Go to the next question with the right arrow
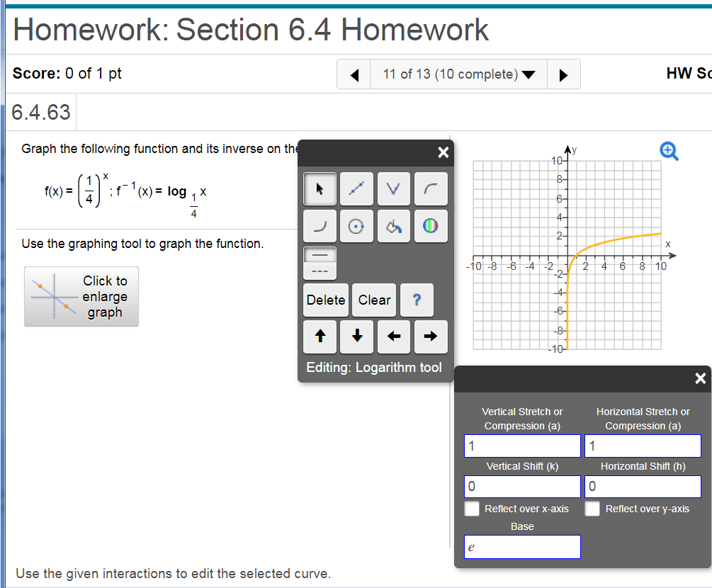This screenshot has width=712, height=588. tap(563, 74)
